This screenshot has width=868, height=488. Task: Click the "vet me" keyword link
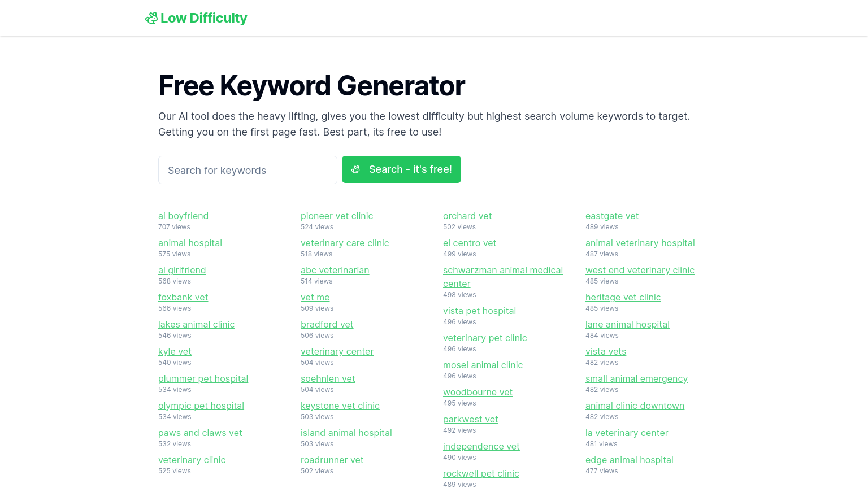(x=315, y=297)
